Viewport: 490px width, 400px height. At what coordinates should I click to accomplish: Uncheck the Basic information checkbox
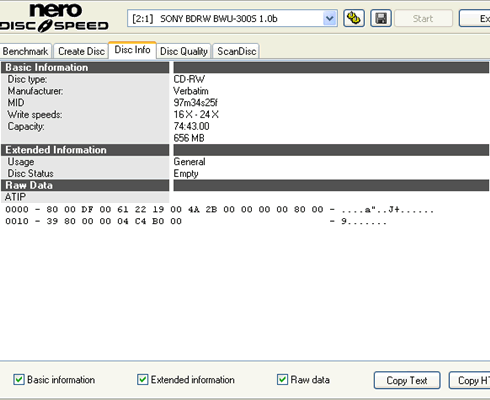click(x=19, y=379)
